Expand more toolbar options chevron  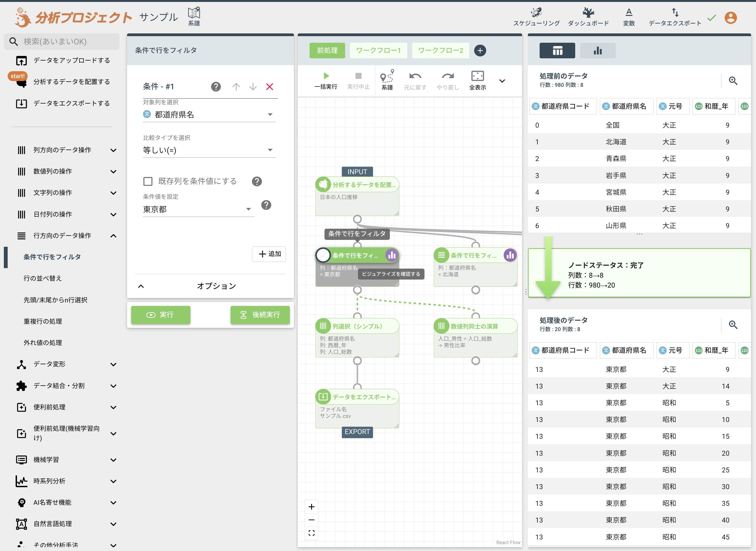pyautogui.click(x=502, y=81)
